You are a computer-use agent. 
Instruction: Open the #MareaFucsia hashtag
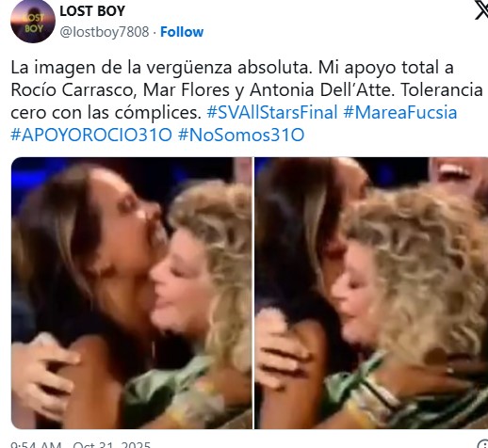pyautogui.click(x=400, y=112)
